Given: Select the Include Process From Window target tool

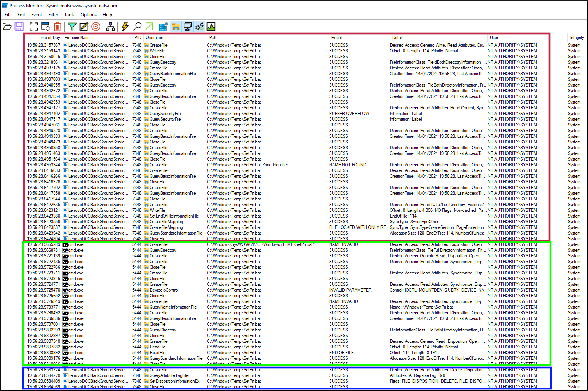Looking at the screenshot, I should point(95,27).
